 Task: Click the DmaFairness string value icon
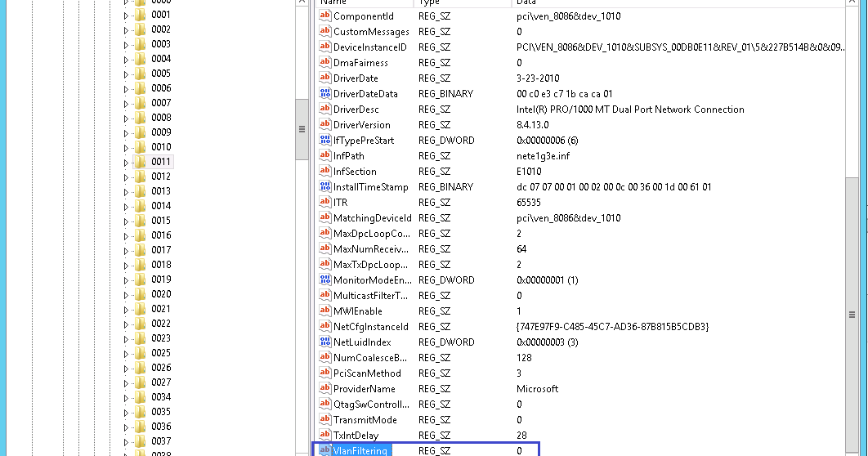[325, 63]
